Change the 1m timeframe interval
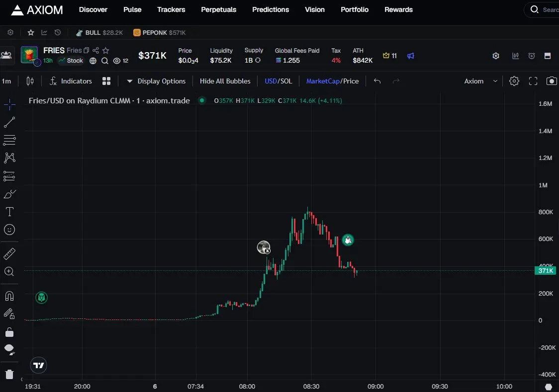This screenshot has height=392, width=559. tap(6, 81)
